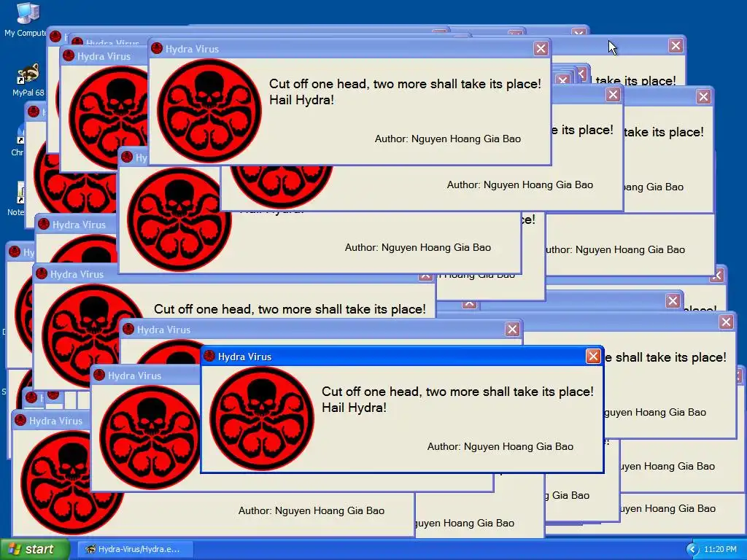Select the MyPal 68 desktop icon
Image resolution: width=747 pixels, height=560 pixels.
[28, 80]
